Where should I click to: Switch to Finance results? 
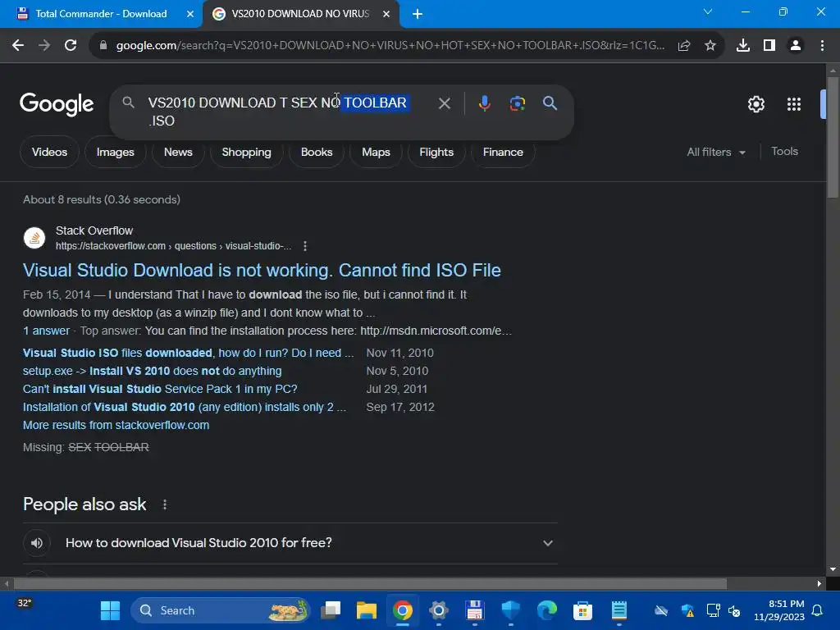[503, 152]
